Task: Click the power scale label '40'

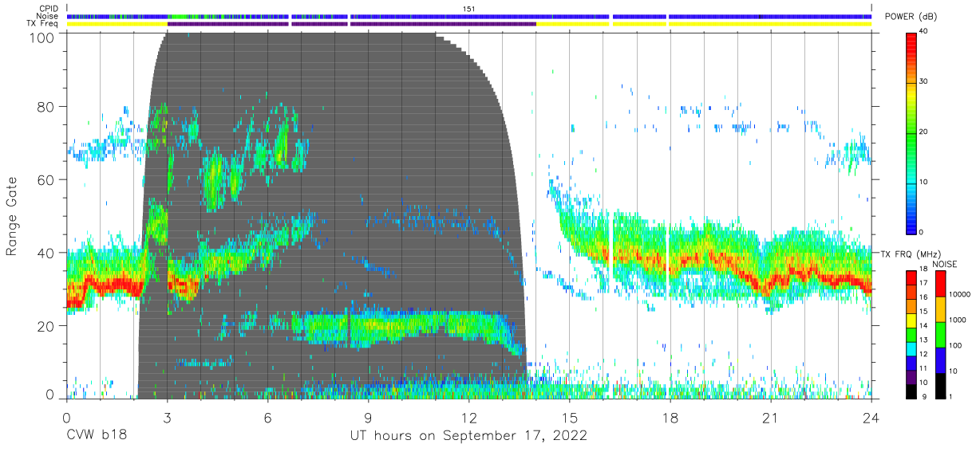Action: coord(924,32)
